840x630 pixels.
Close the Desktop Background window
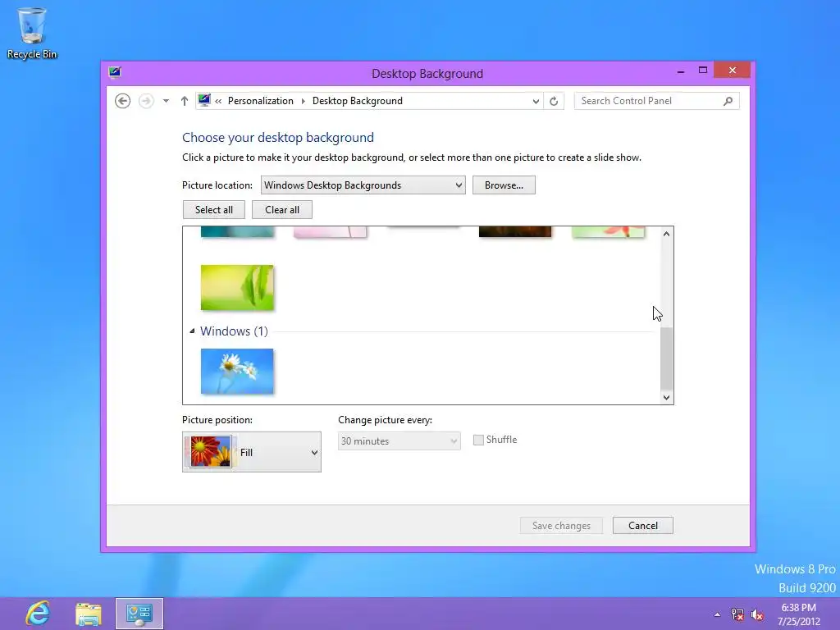(733, 71)
